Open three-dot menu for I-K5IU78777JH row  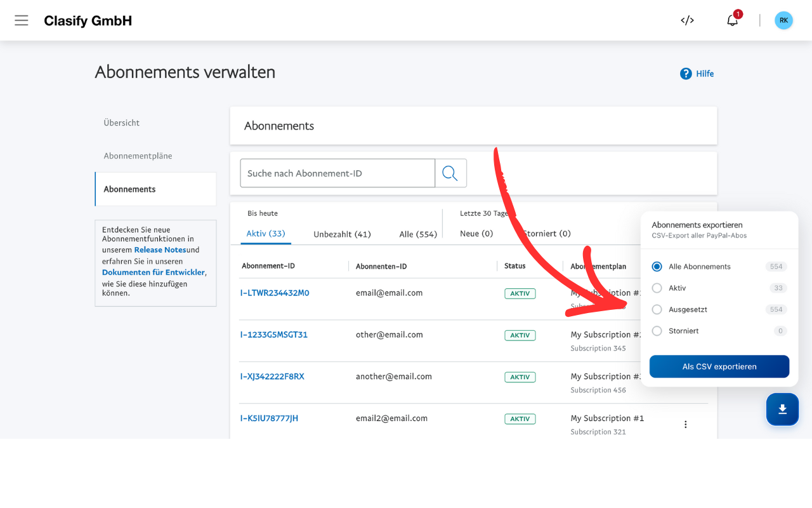click(685, 424)
